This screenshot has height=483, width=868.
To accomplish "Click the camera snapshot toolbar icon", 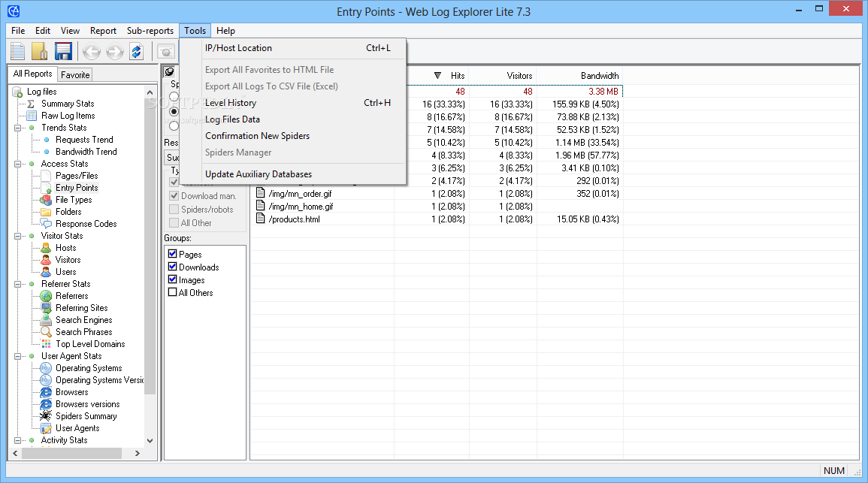I will [x=166, y=52].
